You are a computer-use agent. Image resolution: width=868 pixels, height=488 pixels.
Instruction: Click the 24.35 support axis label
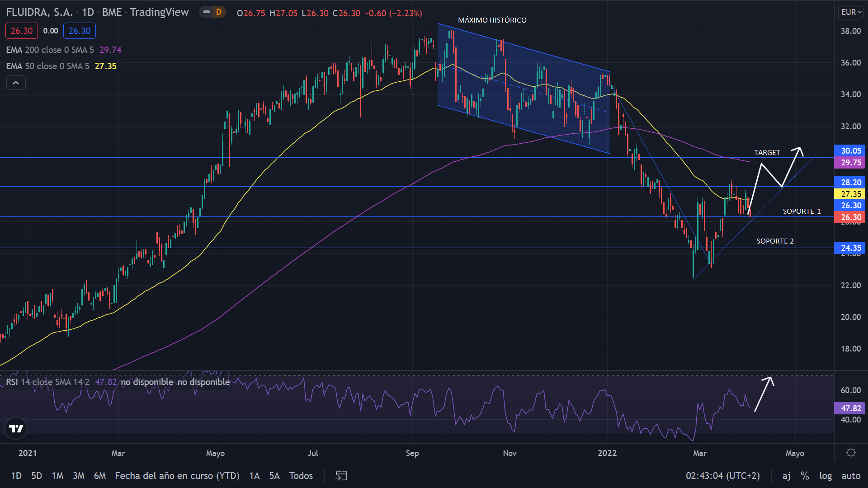(x=849, y=248)
